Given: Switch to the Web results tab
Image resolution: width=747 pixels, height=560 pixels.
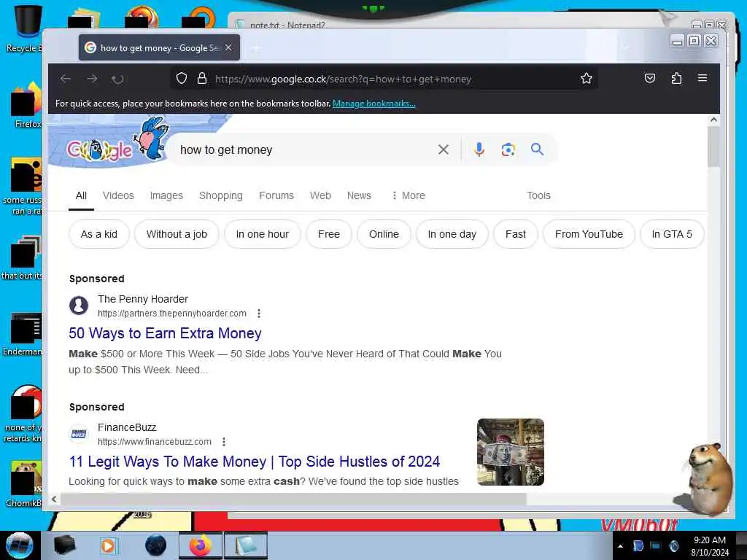Looking at the screenshot, I should (x=320, y=195).
